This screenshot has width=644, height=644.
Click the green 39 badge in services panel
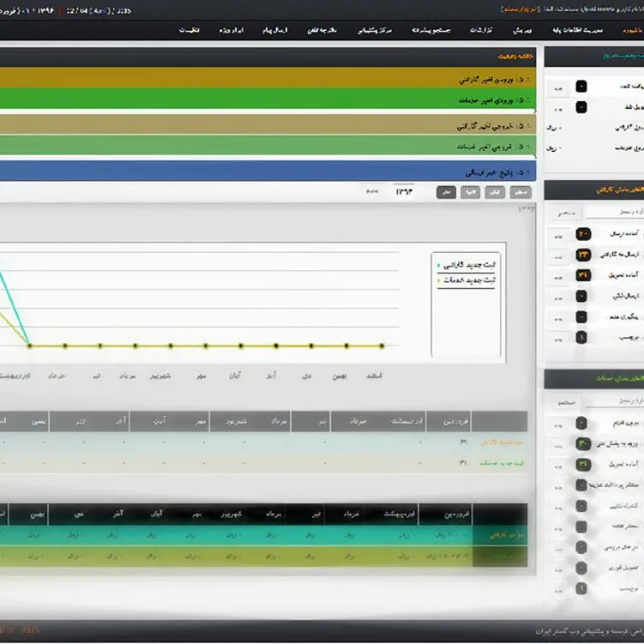[582, 464]
